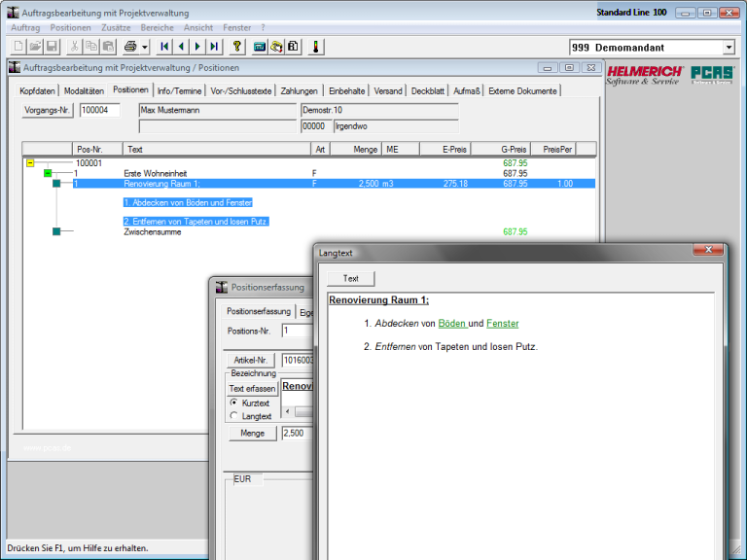Select the Langtext radio button
The width and height of the screenshot is (747, 560).
pos(233,416)
